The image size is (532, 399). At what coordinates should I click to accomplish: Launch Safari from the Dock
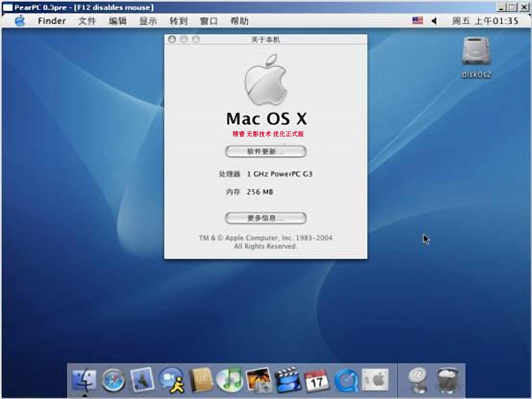(113, 381)
